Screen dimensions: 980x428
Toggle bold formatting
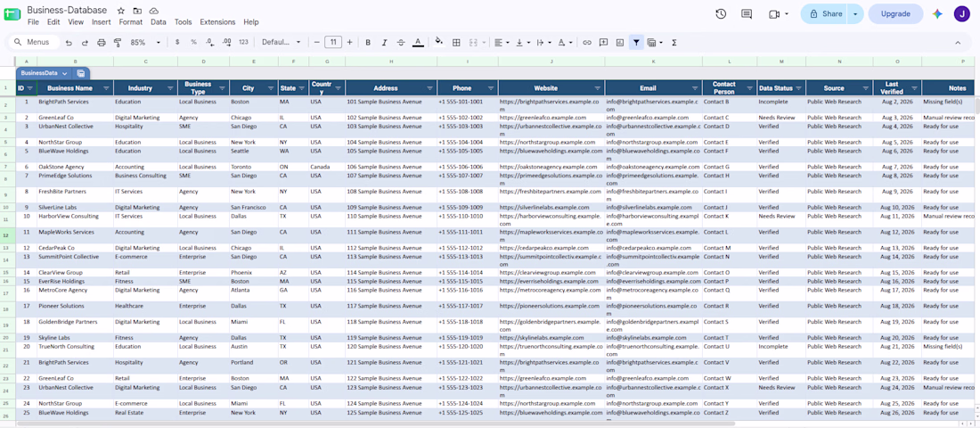368,43
